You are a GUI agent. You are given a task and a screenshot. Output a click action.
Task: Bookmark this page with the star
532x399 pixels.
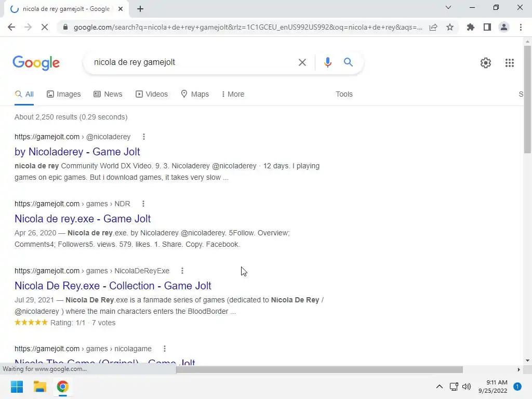tap(450, 27)
